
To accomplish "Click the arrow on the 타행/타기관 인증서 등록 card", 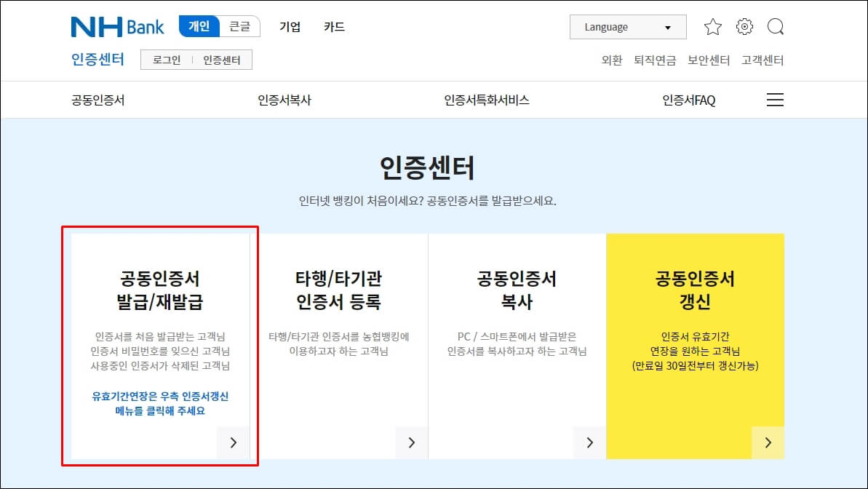I will coord(411,442).
